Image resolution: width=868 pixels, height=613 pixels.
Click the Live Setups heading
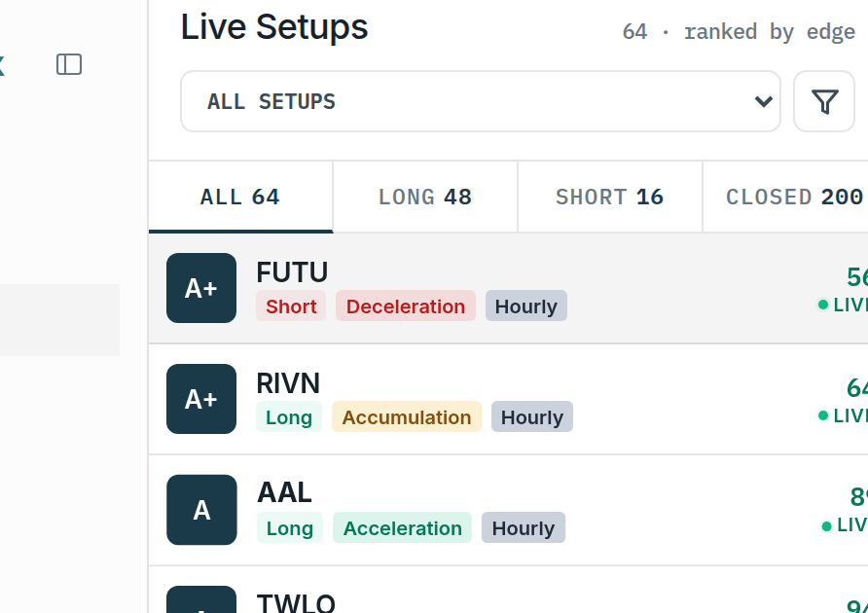[x=274, y=27]
